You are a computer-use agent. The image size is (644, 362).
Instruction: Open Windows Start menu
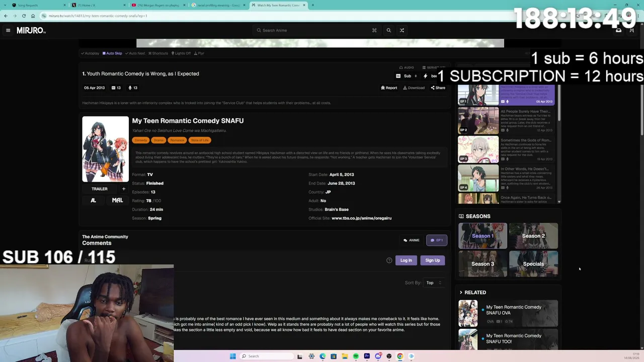pos(232,356)
